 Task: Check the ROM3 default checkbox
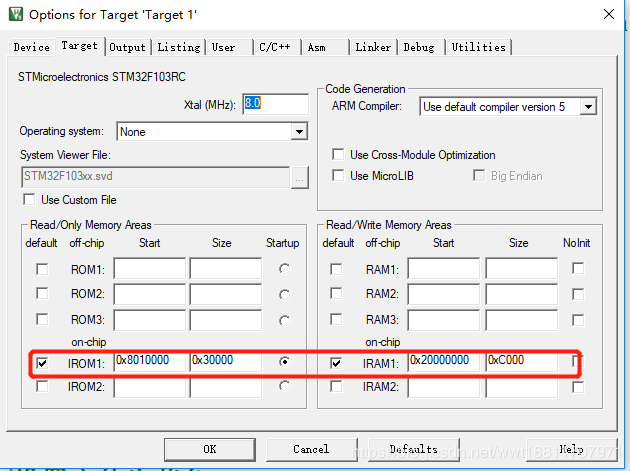coord(42,319)
